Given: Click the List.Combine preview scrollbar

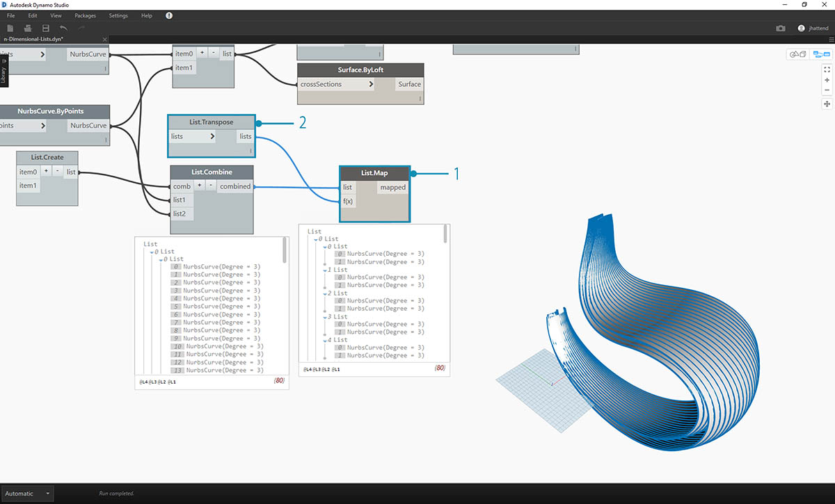Looking at the screenshot, I should pyautogui.click(x=285, y=252).
